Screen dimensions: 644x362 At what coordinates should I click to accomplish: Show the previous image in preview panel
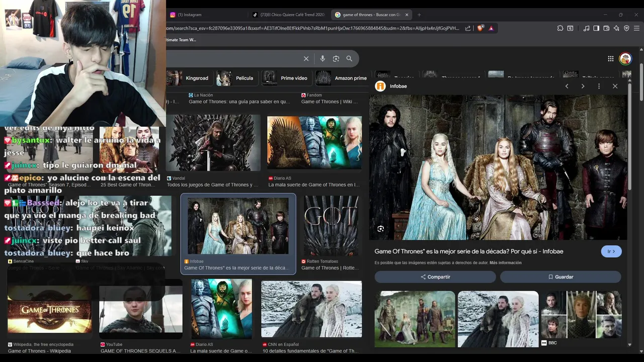(567, 86)
